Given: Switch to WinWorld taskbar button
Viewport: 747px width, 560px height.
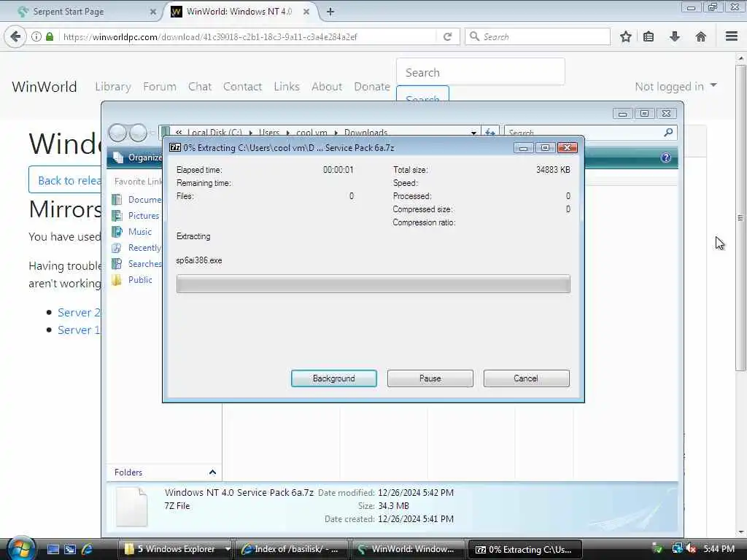Looking at the screenshot, I should [409, 549].
